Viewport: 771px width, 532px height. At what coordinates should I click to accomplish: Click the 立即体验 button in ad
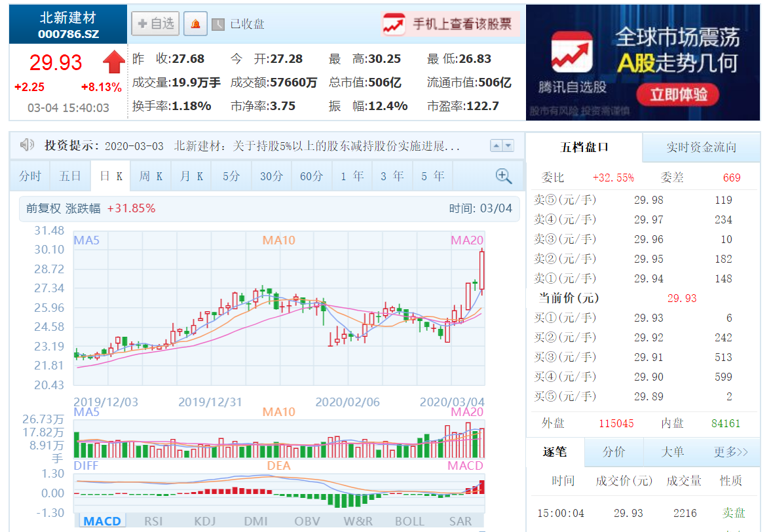(678, 94)
